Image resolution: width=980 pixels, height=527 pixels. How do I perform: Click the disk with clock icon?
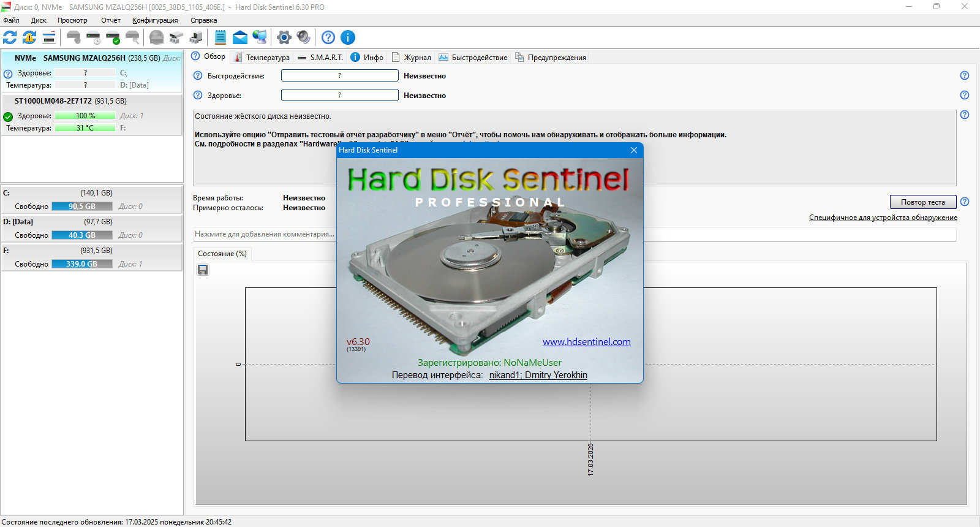[x=93, y=37]
